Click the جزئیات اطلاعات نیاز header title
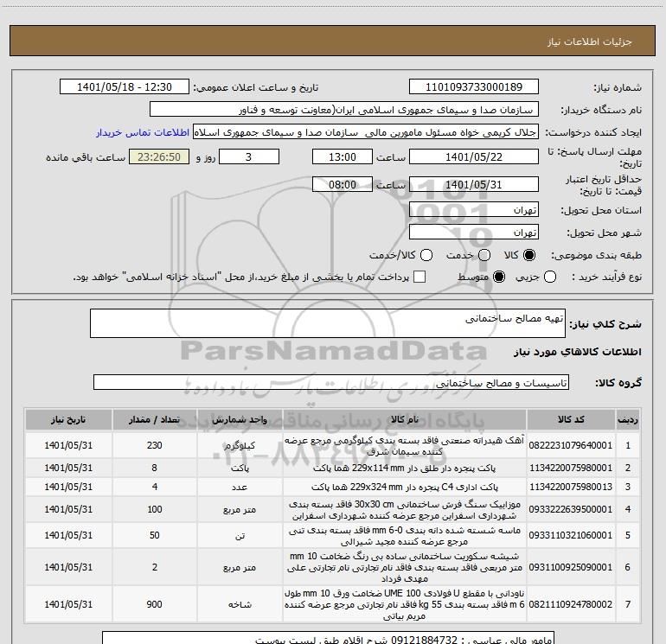Screen dimensions: 666x644 pos(590,41)
